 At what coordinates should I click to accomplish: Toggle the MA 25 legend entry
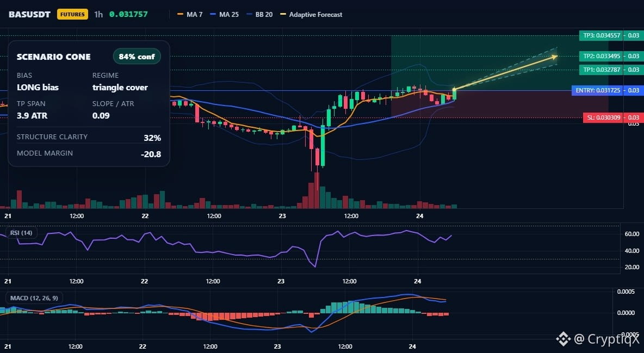pyautogui.click(x=224, y=14)
